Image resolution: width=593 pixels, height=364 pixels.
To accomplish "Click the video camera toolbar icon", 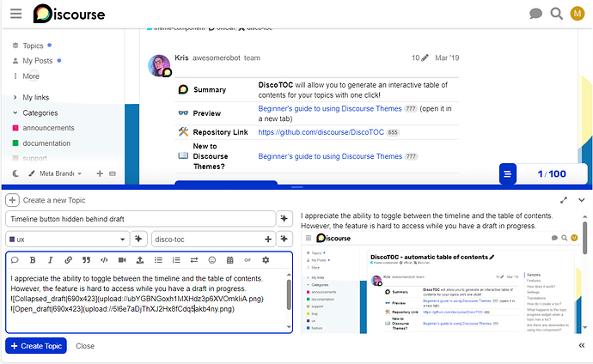I will tap(122, 260).
